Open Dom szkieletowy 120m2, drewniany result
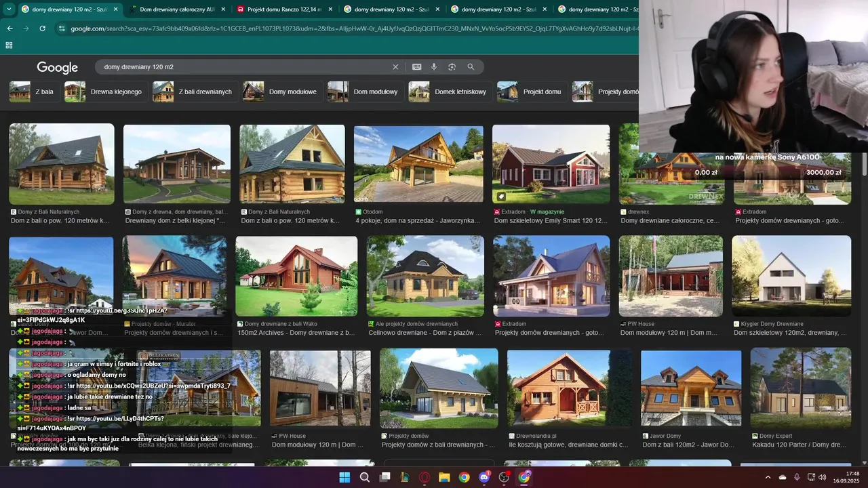868x488 pixels. 790,333
